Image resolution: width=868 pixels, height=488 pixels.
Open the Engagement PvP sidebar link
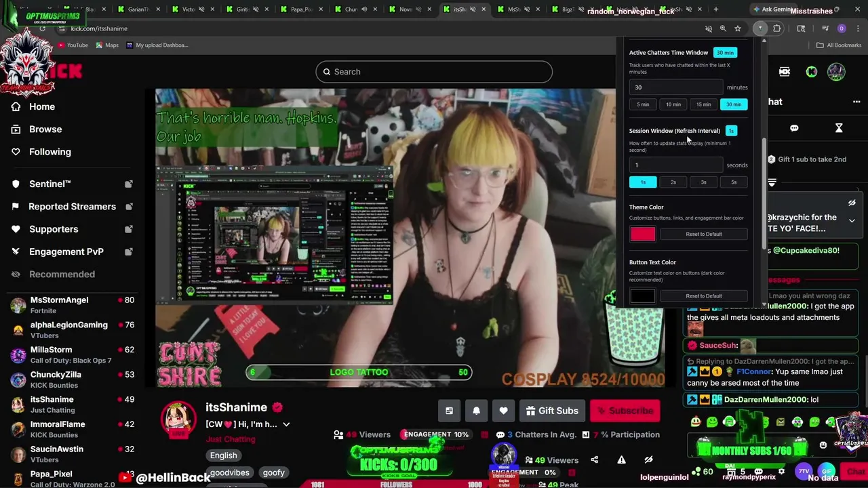[x=66, y=251]
